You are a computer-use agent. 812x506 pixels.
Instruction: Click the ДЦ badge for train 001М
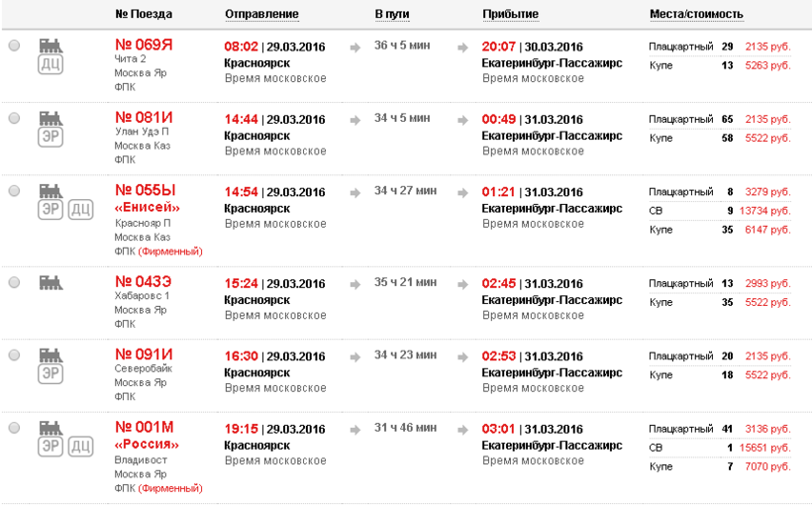coord(81,447)
